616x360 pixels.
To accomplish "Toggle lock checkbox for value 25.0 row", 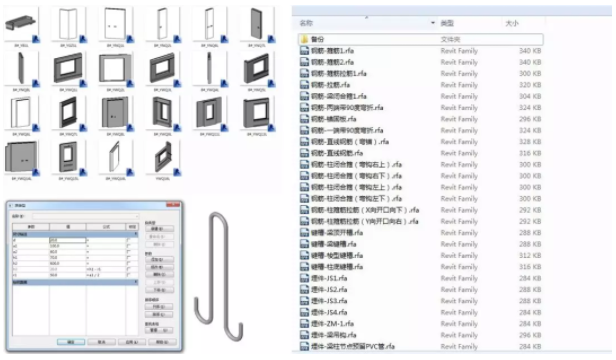I will pos(128,240).
